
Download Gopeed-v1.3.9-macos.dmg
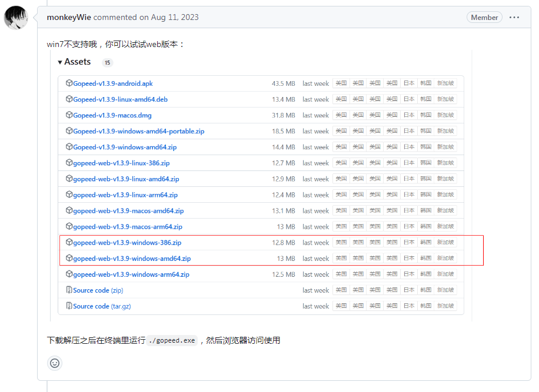tap(112, 115)
